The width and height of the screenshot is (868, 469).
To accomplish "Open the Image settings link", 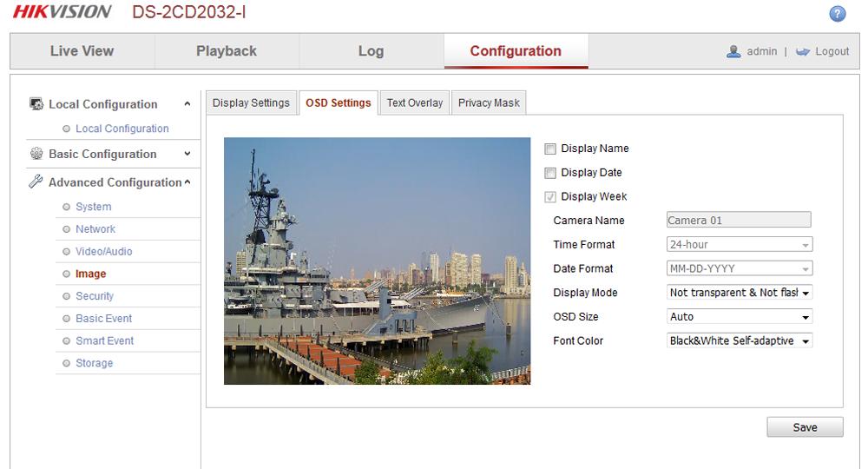I will [91, 274].
